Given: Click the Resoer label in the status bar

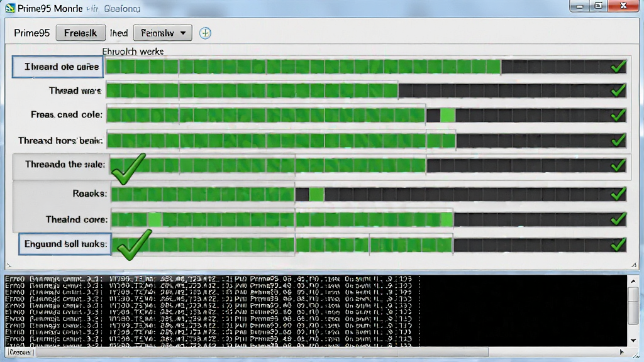Looking at the screenshot, I should [21, 352].
